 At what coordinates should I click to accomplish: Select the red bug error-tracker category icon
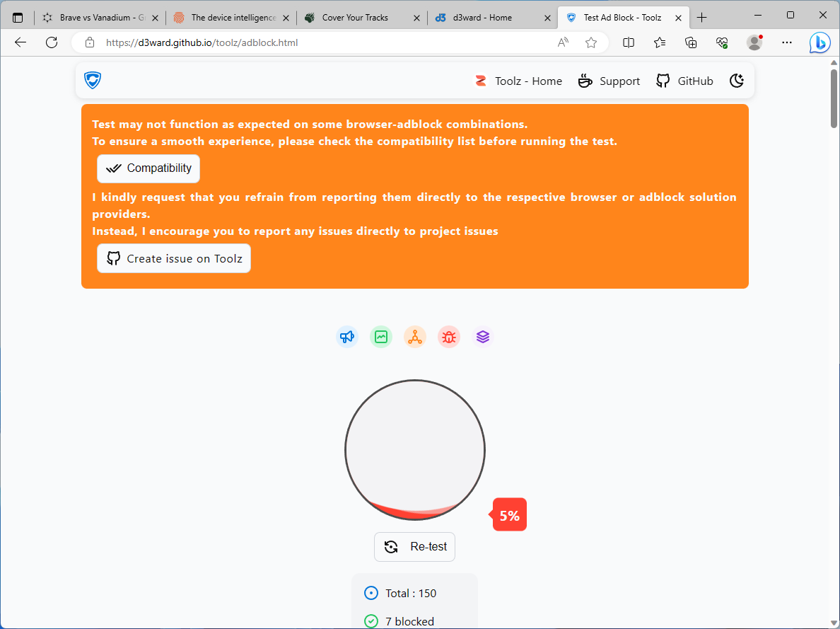[x=449, y=337]
